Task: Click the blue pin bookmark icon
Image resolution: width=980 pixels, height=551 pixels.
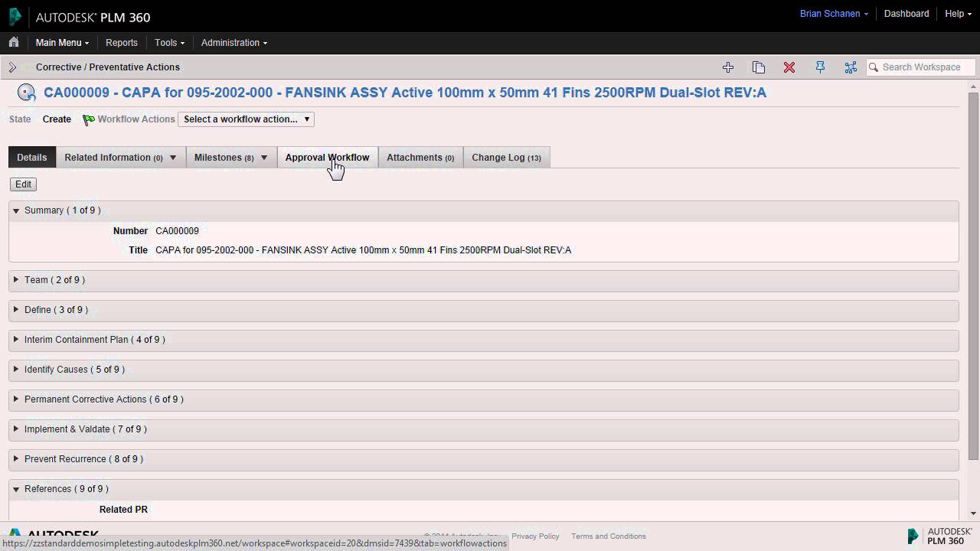Action: [820, 67]
